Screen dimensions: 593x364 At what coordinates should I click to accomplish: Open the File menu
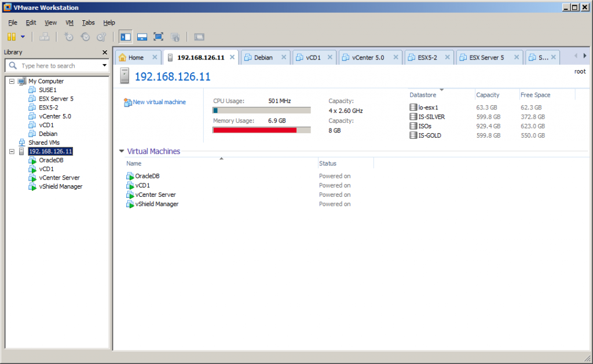point(13,23)
